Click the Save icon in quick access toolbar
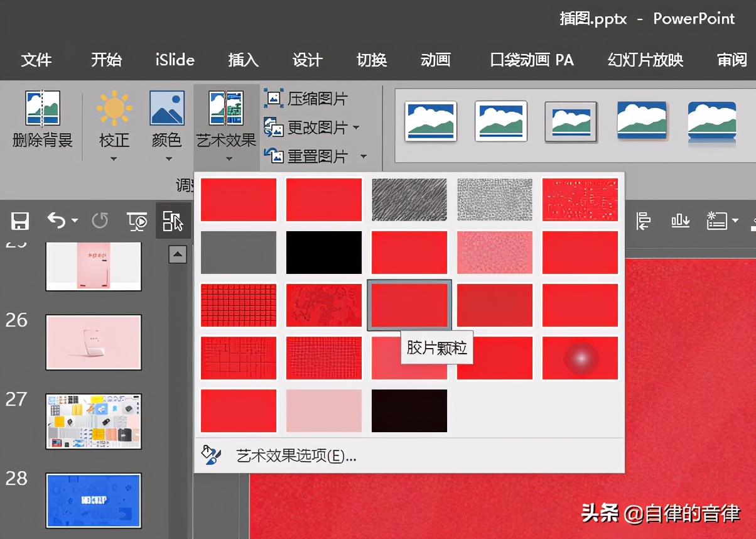756x539 pixels. 20,220
